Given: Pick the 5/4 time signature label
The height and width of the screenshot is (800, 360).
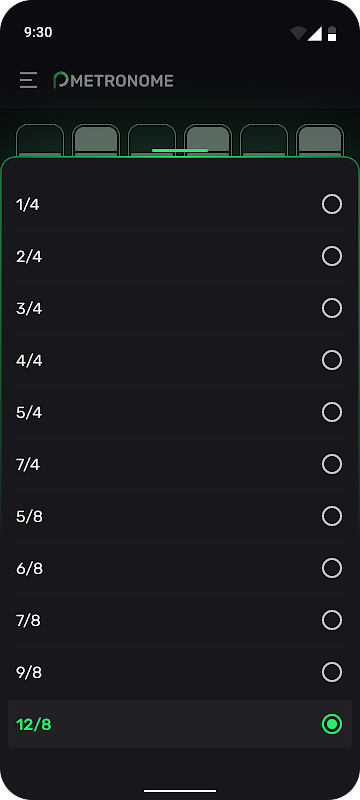Looking at the screenshot, I should [29, 412].
